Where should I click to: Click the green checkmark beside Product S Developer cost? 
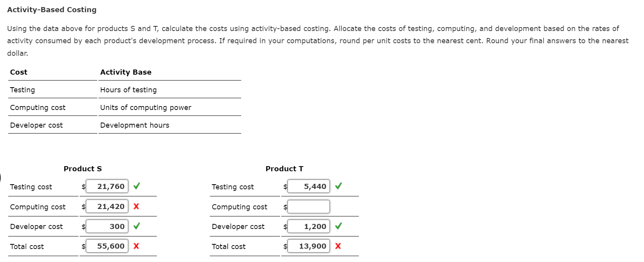(x=136, y=226)
